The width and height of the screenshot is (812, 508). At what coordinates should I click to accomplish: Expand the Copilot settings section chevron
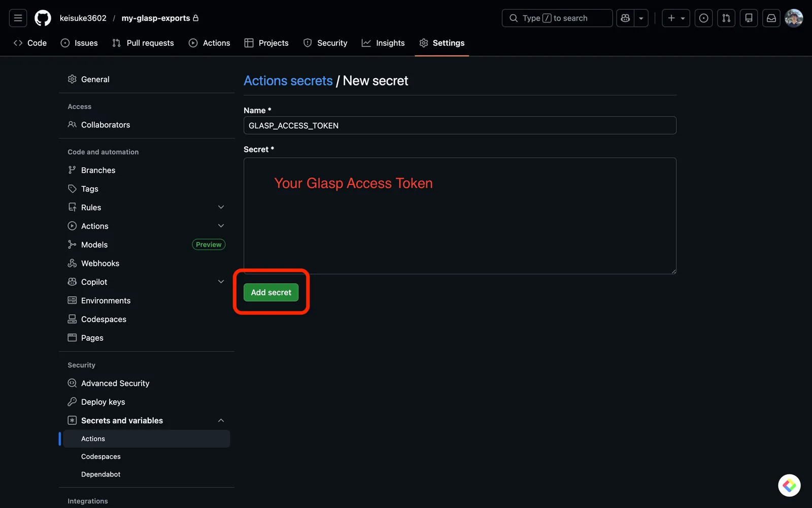point(221,282)
